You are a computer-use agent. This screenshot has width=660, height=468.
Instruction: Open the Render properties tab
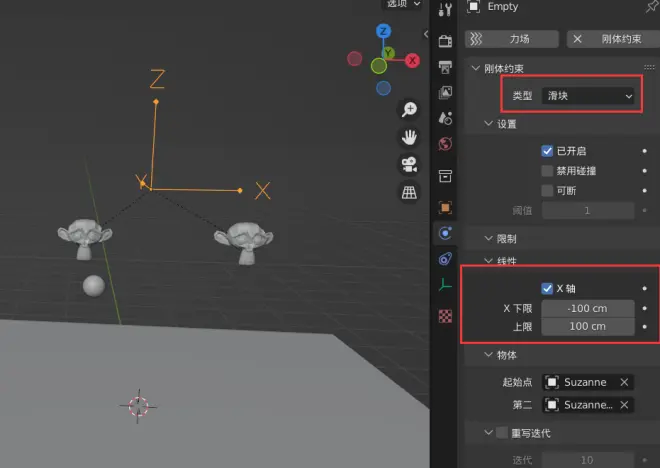445,41
